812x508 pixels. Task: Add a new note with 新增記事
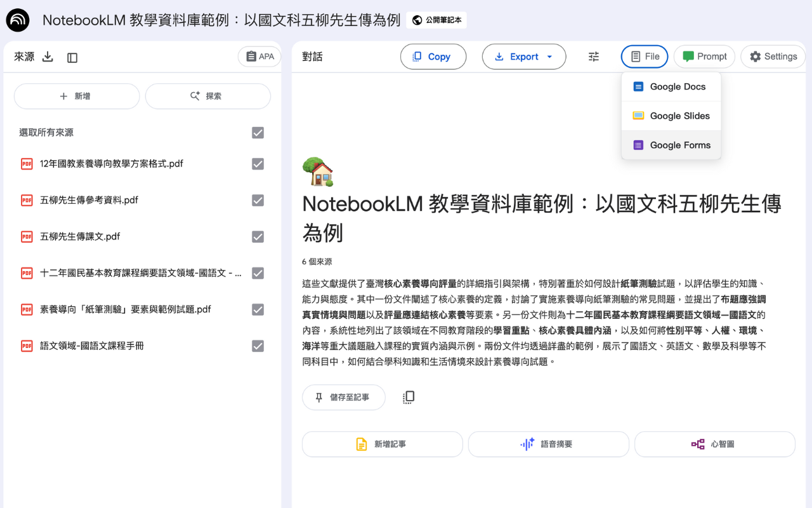coord(382,444)
